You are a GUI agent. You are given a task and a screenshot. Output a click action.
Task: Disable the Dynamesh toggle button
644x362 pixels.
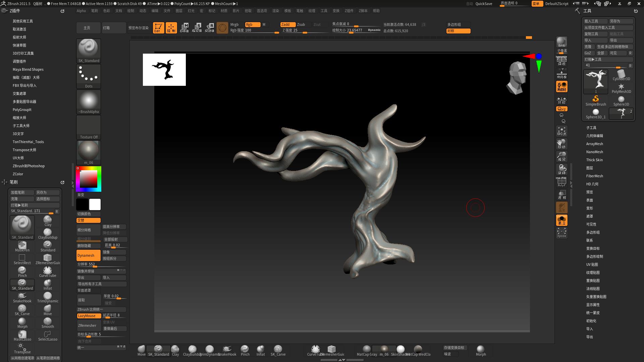tap(89, 255)
